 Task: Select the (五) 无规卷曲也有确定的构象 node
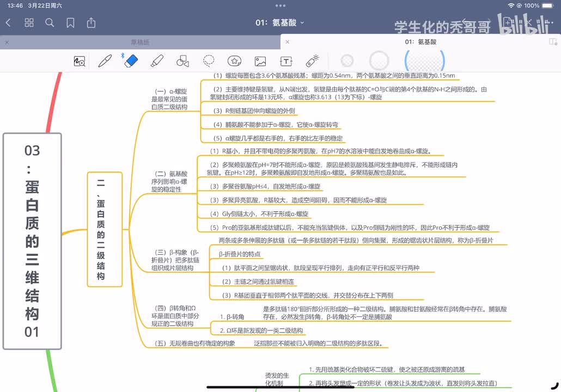coord(194,344)
